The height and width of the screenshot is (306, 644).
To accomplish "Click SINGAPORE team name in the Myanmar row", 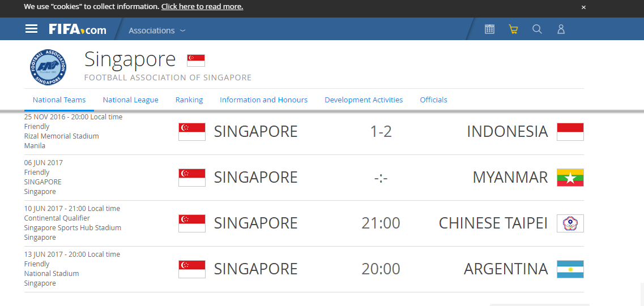I will pyautogui.click(x=255, y=178).
